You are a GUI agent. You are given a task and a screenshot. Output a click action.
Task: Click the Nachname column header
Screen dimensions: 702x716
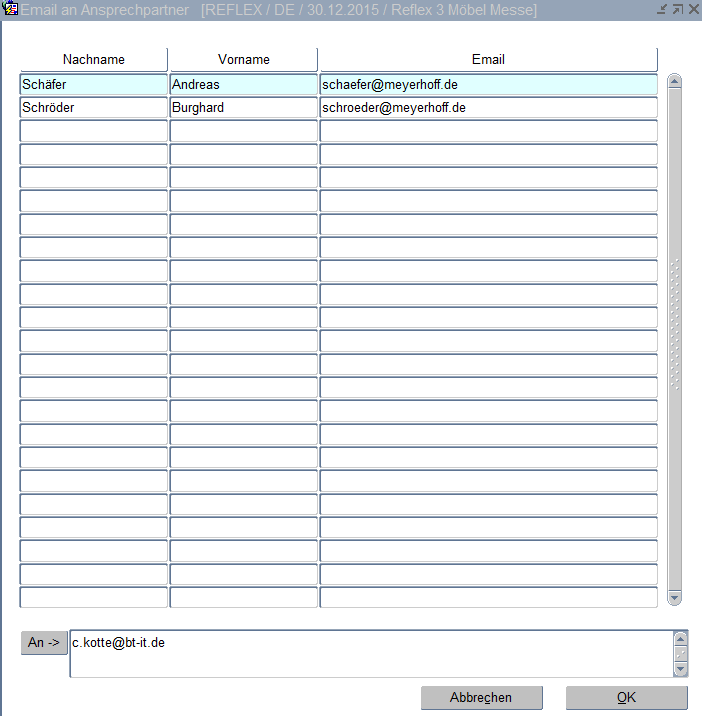(94, 60)
